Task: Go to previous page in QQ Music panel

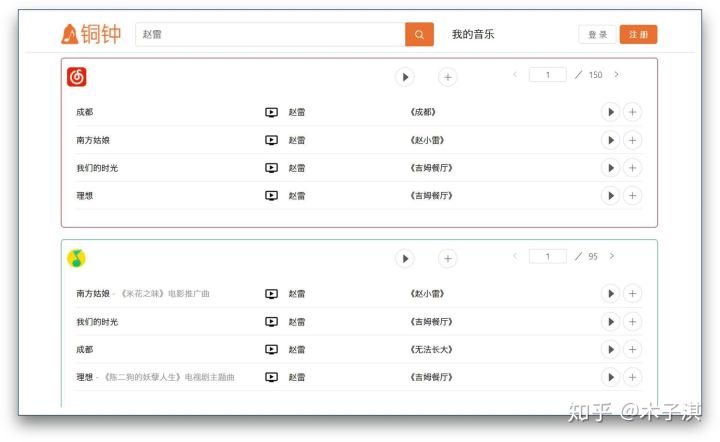Action: pos(515,256)
